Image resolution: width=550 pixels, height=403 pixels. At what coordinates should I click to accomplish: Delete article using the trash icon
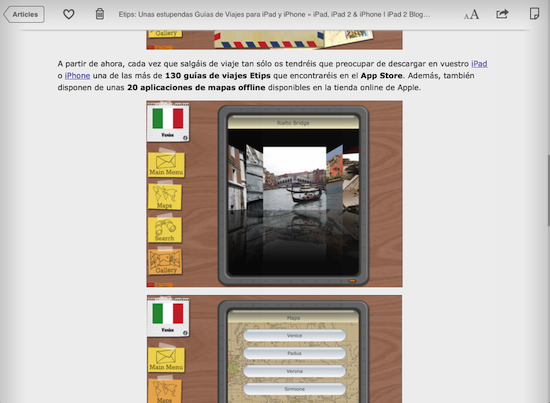pyautogui.click(x=100, y=14)
